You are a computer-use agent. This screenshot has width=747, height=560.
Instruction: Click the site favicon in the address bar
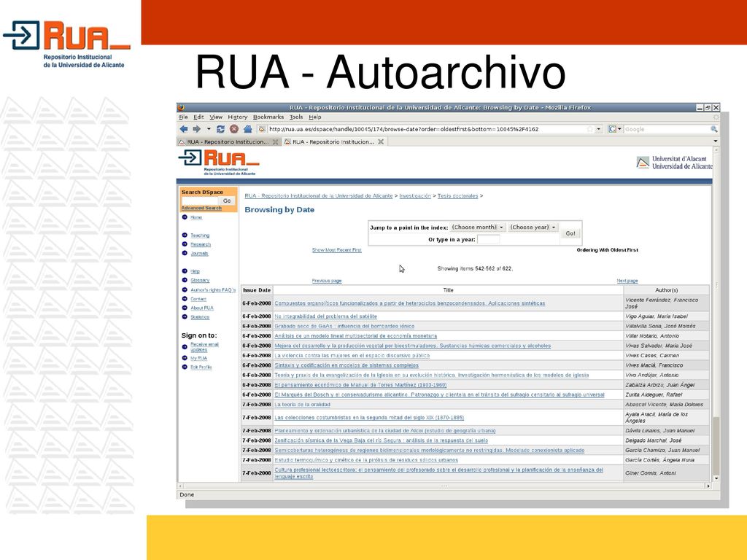[x=262, y=129]
